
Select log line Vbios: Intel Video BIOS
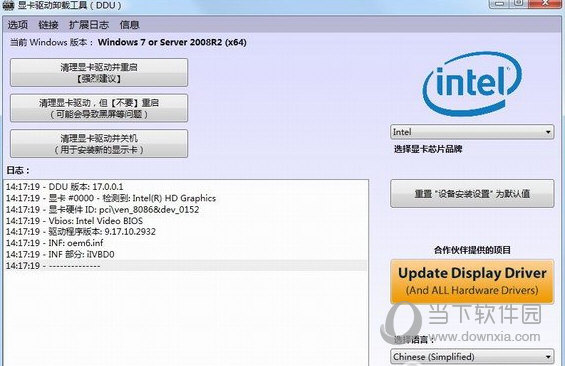(x=74, y=220)
